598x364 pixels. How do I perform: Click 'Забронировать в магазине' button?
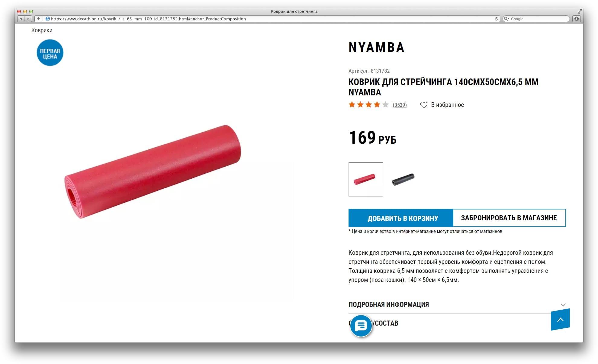click(509, 218)
